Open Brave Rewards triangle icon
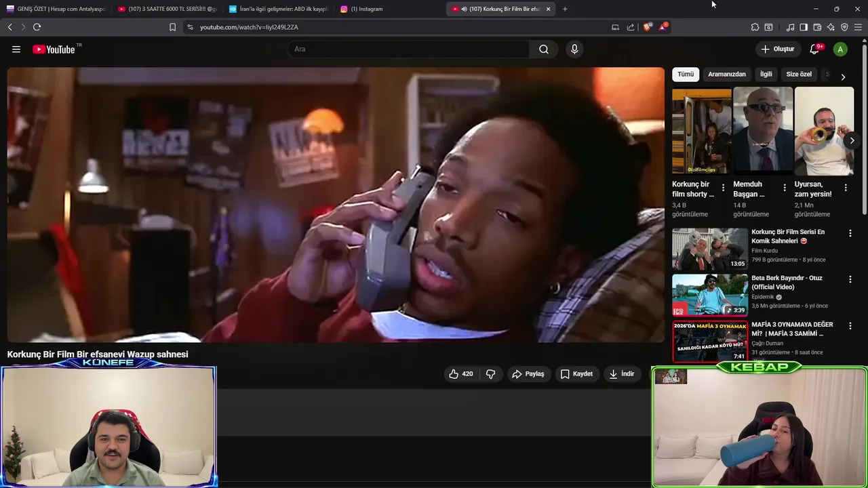 click(x=663, y=27)
